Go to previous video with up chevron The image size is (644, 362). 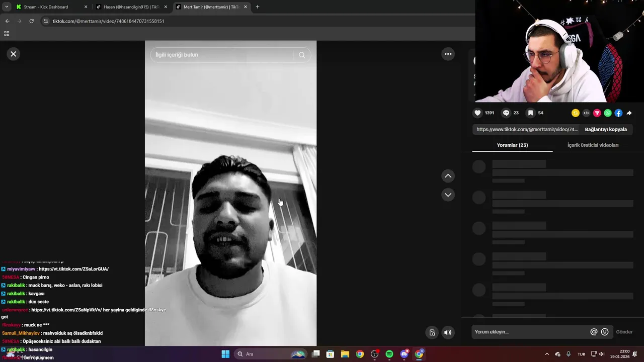pos(448,176)
